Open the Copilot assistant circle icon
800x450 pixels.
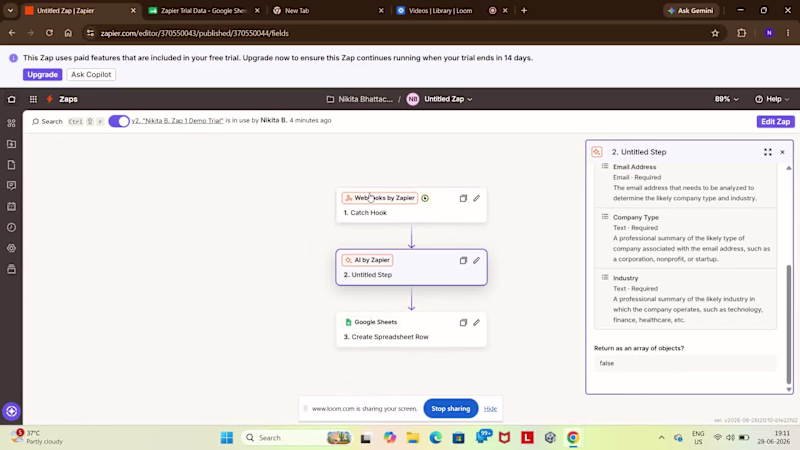[11, 411]
